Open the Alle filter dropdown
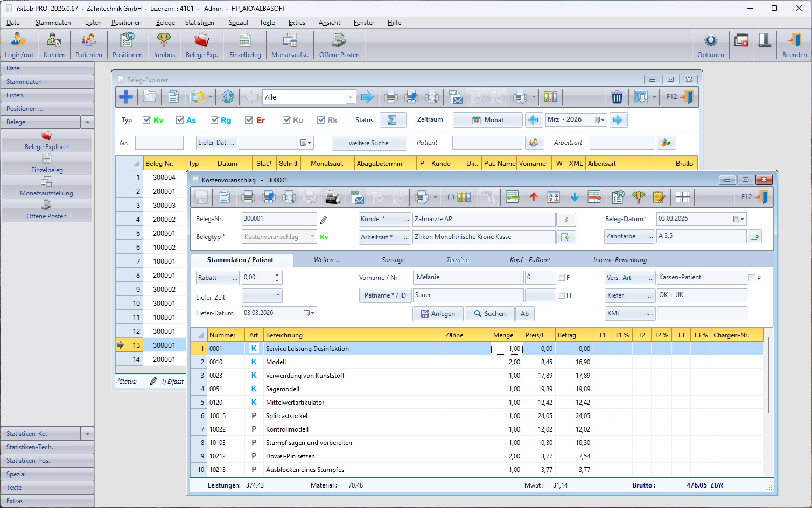 tap(350, 97)
